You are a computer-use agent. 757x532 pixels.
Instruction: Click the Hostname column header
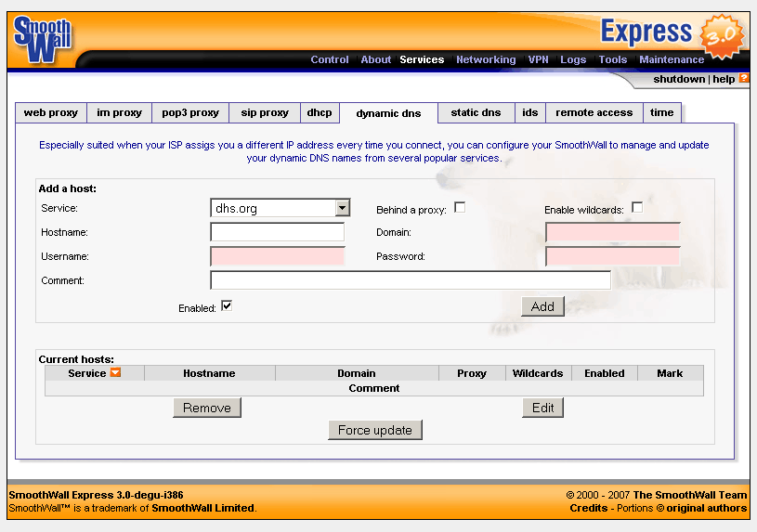(209, 373)
